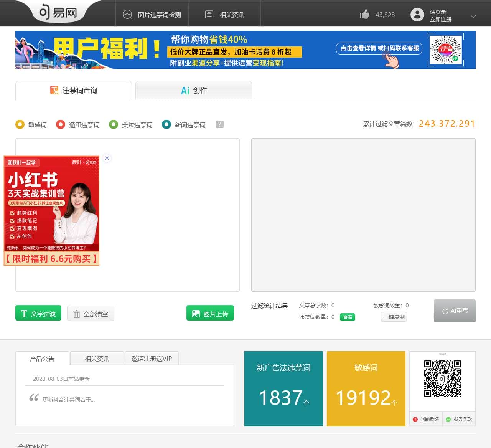This screenshot has width=491, height=448.
Task: Open 问题反馈 feedback via its icon
Action: (x=415, y=419)
